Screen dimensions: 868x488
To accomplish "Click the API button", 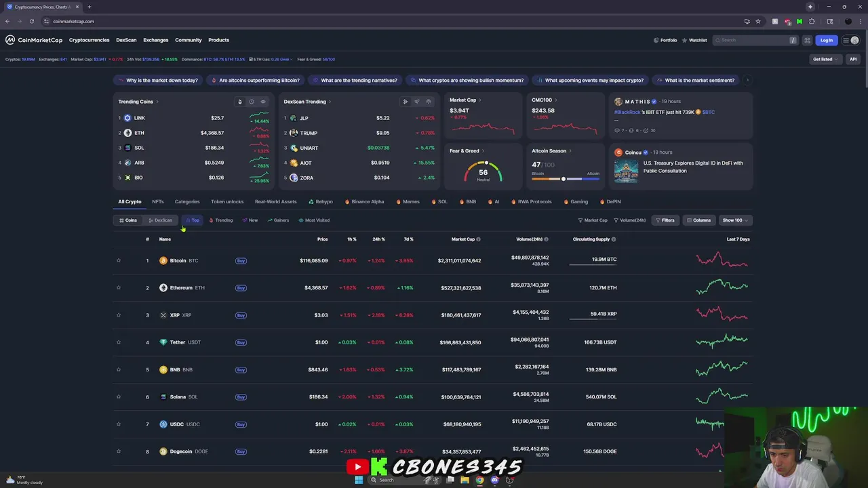I will [853, 59].
